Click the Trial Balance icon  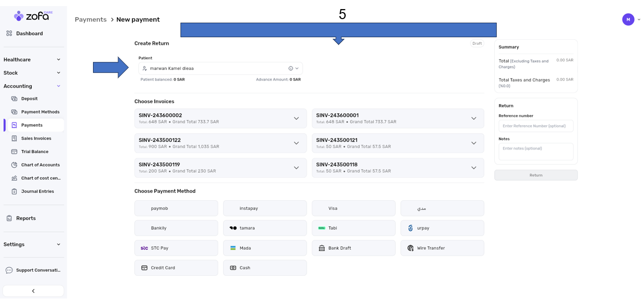[14, 151]
